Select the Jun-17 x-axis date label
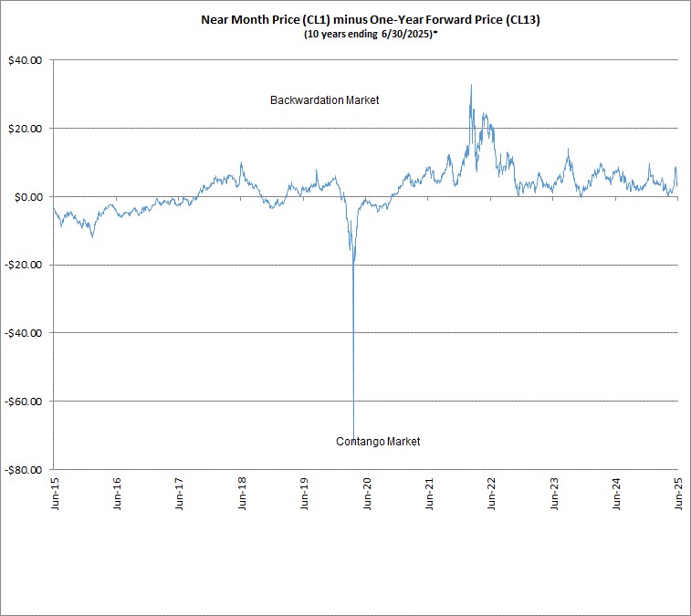Image resolution: width=691 pixels, height=616 pixels. (179, 493)
